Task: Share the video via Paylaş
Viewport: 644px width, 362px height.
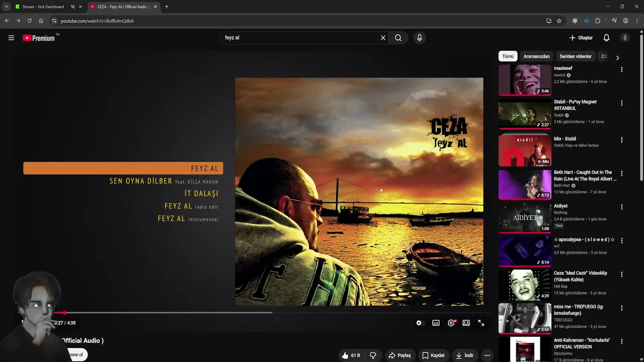Action: [x=399, y=355]
